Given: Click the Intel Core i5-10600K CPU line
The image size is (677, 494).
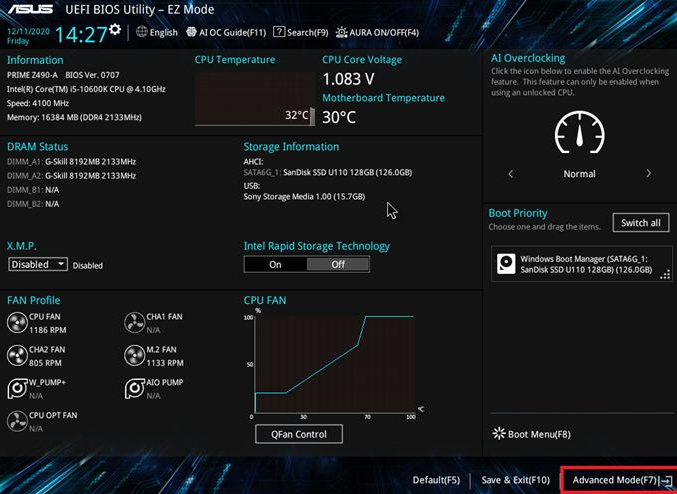Looking at the screenshot, I should 86,89.
